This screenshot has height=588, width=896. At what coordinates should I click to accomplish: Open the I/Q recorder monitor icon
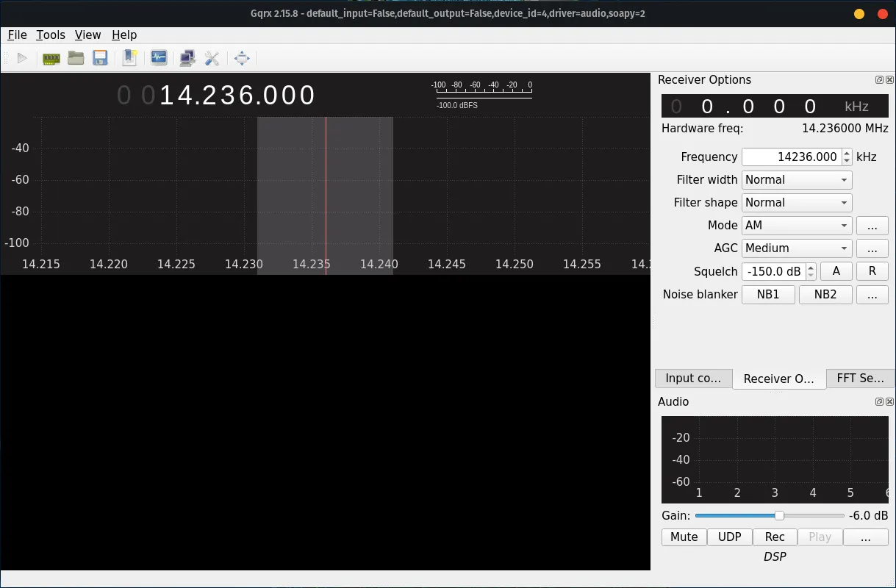pyautogui.click(x=159, y=58)
